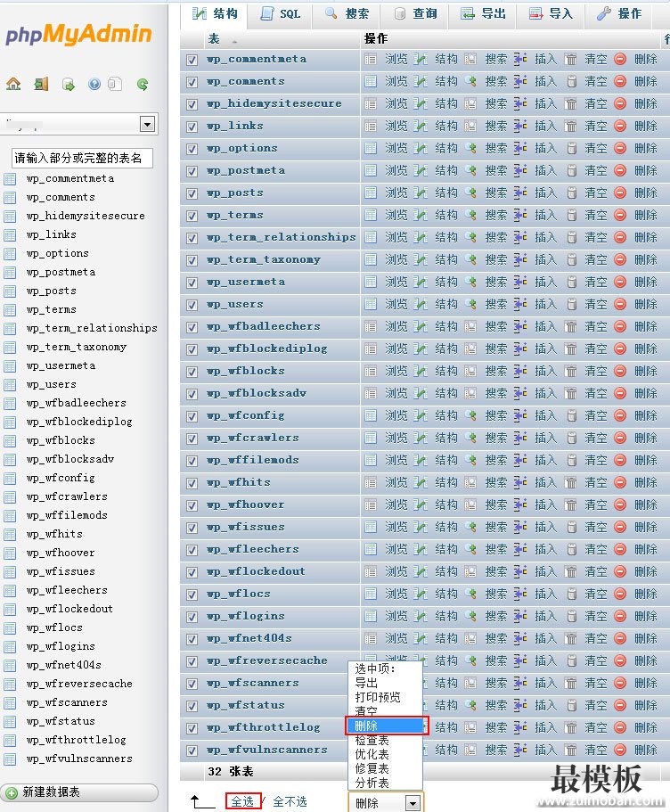Viewport: 670px width, 812px height.
Task: Click table icon beside wp_wfconfig in sidebar
Action: (x=10, y=478)
